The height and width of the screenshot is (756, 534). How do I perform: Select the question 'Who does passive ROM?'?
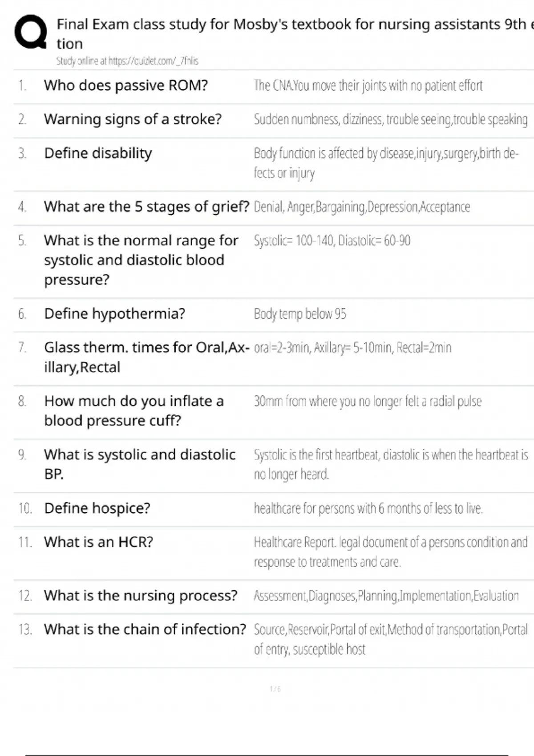[x=125, y=85]
